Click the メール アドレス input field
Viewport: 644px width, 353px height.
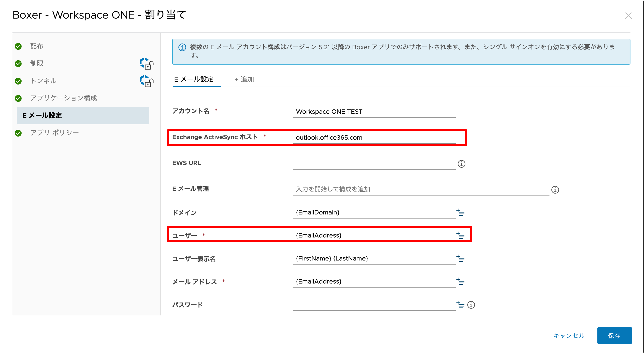[374, 282]
